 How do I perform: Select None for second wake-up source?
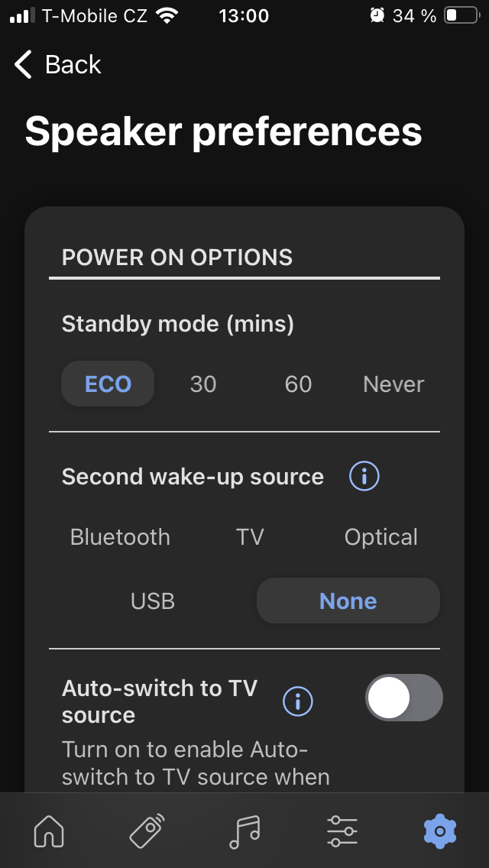[x=348, y=601]
